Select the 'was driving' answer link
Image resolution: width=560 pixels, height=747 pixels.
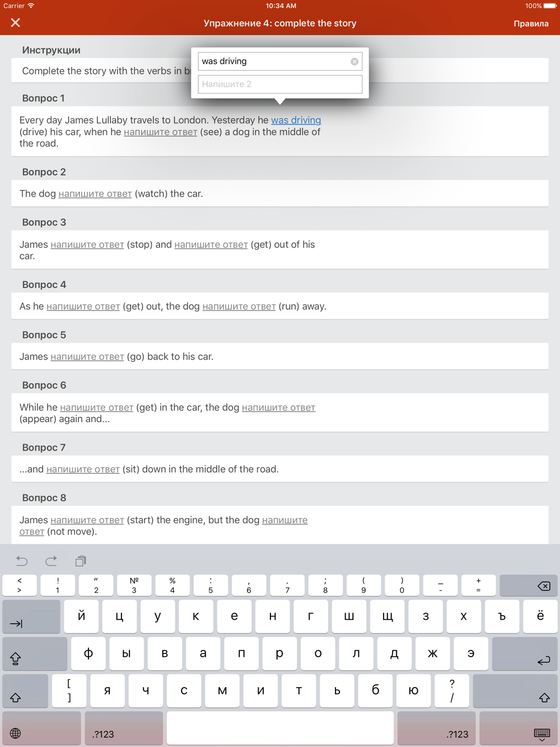coord(296,120)
